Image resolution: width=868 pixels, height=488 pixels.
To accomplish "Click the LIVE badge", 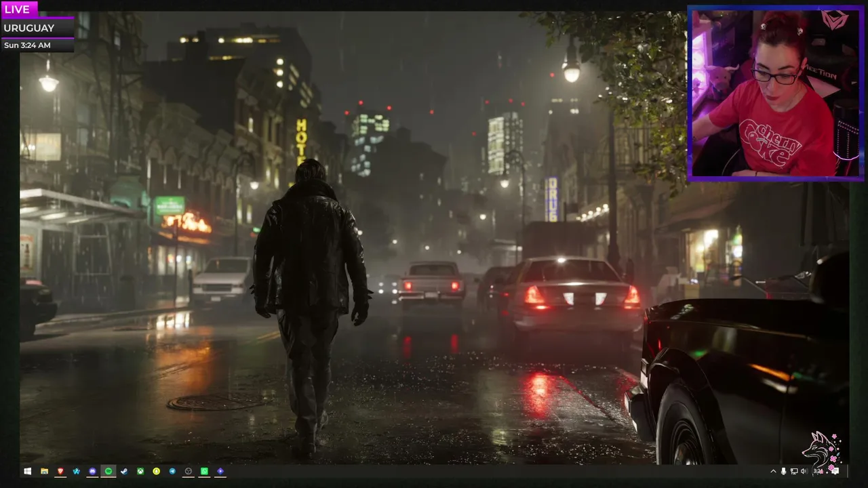I will point(18,9).
